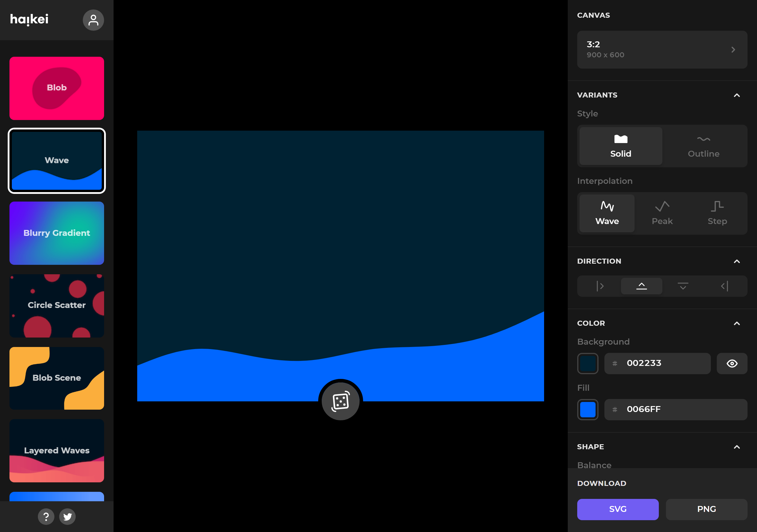
Task: Open the Twitter bird icon
Action: 68,517
